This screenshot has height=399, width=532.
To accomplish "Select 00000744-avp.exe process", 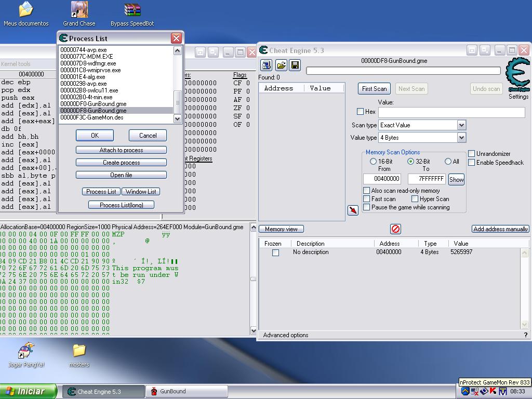I will point(116,50).
